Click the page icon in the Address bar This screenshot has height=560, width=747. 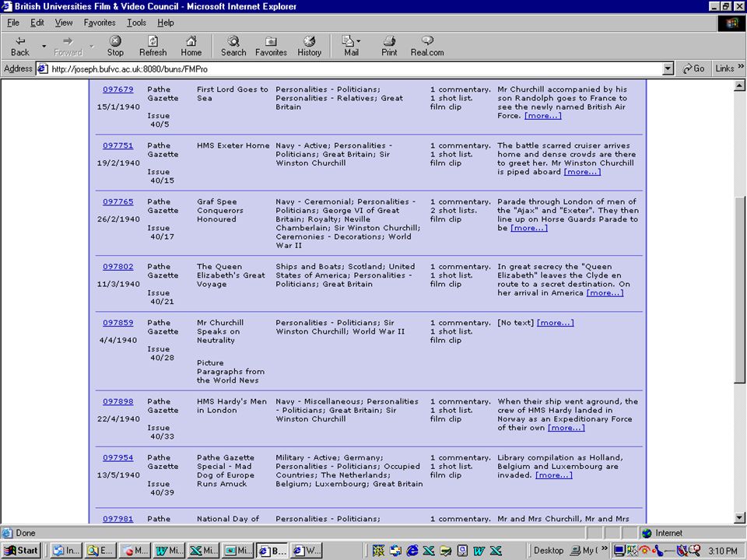click(x=42, y=69)
